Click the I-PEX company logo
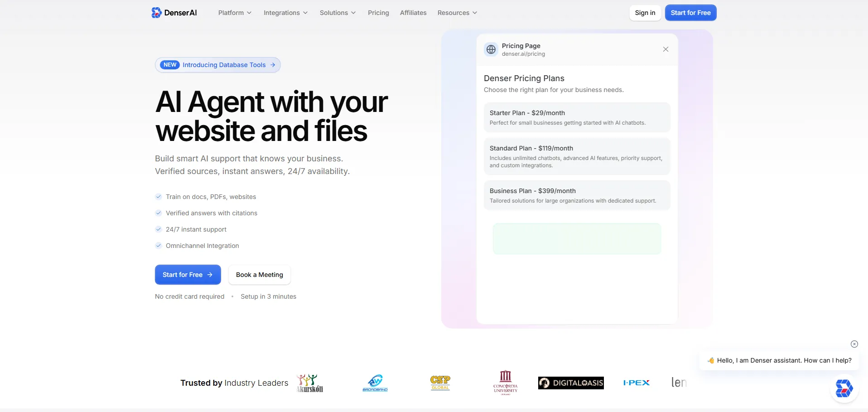 [x=637, y=383]
